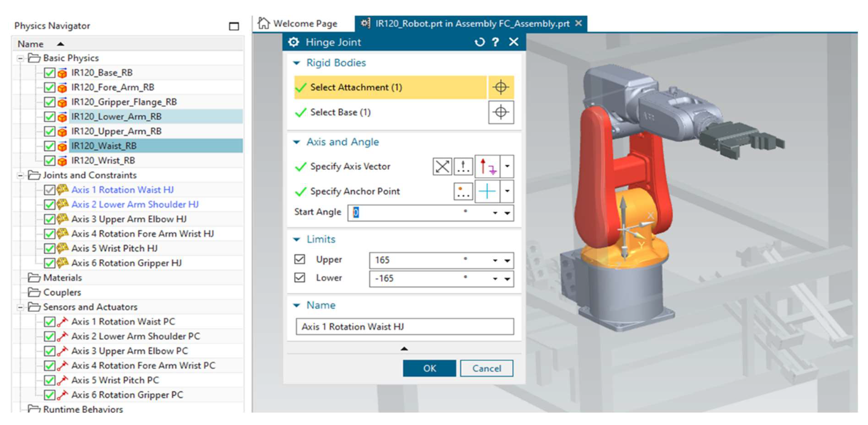Click the inferred vector arrow icon

coord(487,166)
